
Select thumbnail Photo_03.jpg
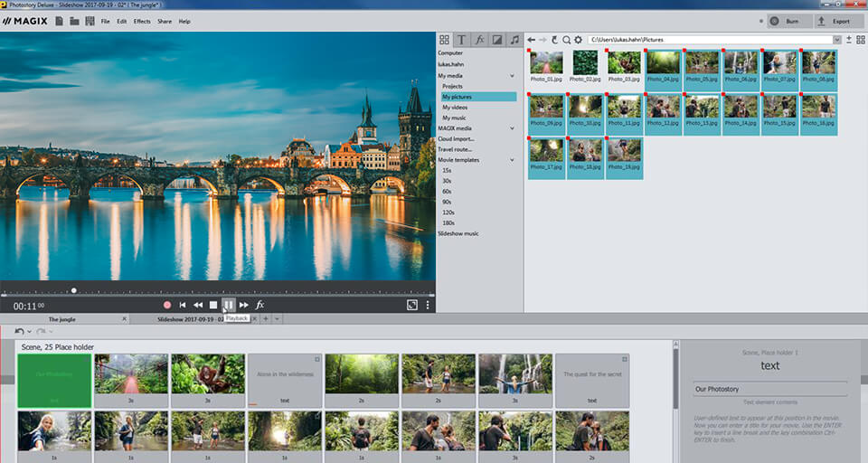(624, 67)
